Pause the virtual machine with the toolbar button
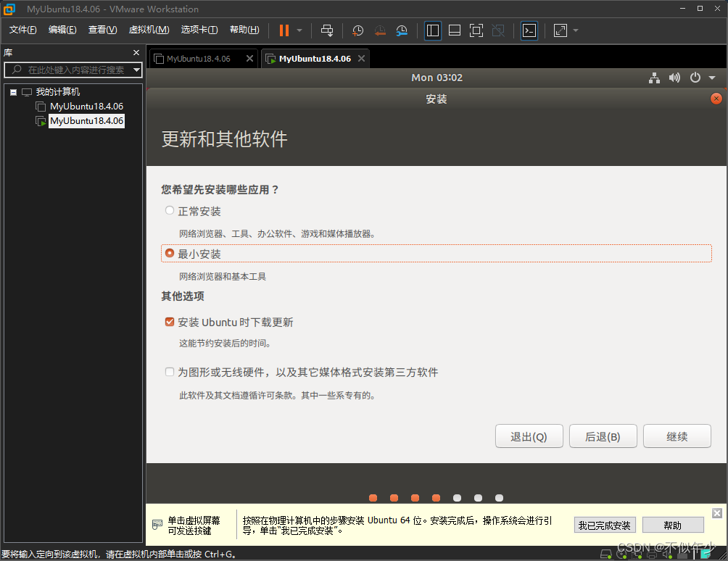 (x=284, y=30)
